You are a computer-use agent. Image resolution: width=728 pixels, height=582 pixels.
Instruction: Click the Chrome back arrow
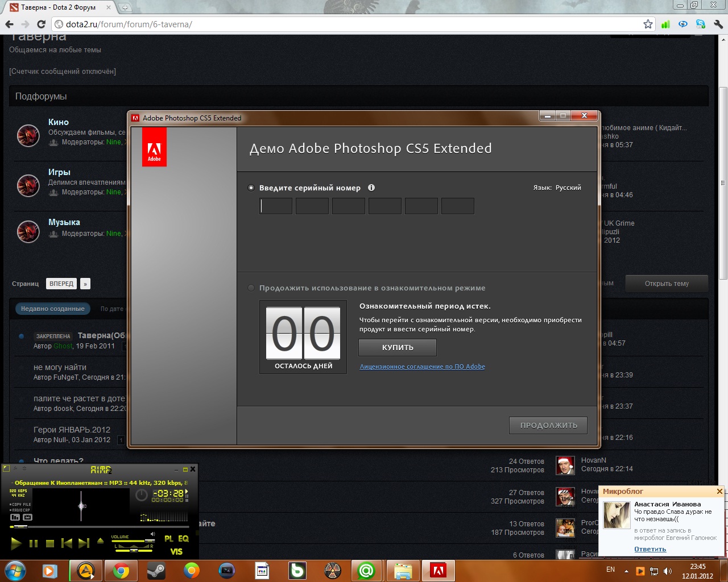(x=9, y=24)
